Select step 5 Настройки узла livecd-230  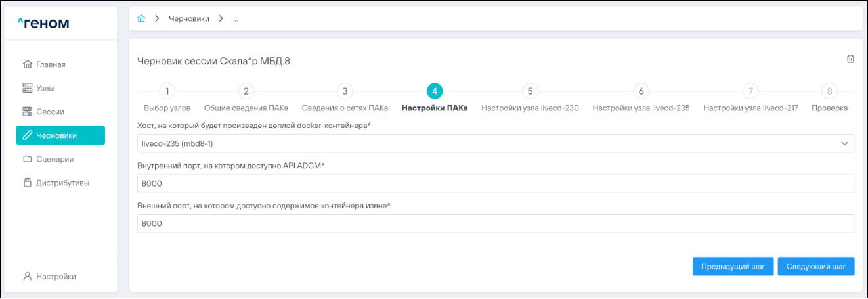coord(530,92)
